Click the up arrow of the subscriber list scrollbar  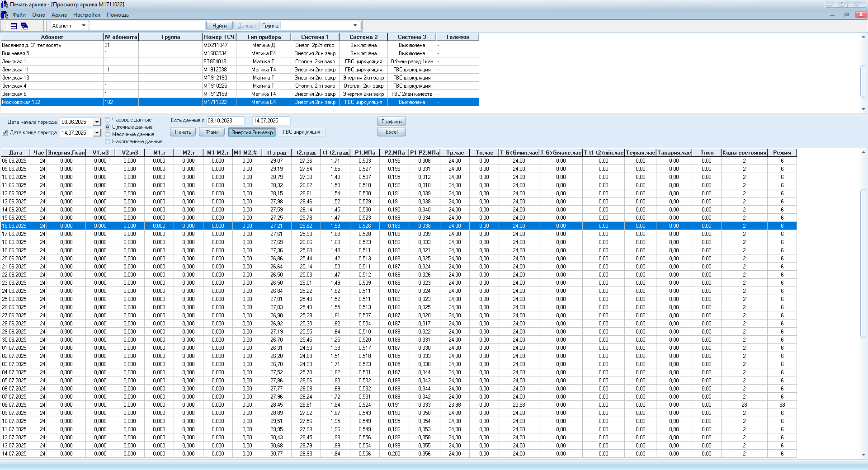[x=863, y=37]
